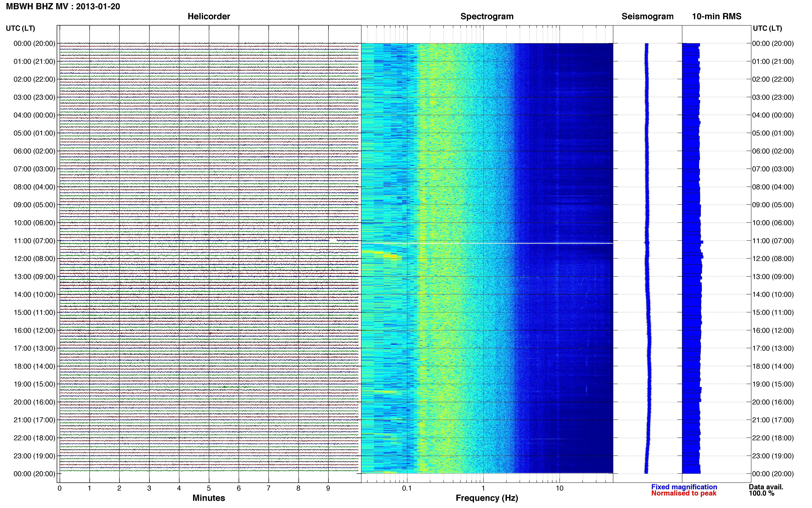This screenshot has height=508, width=812.
Task: Click the 5 tick on the Minutes axis
Action: click(x=209, y=488)
